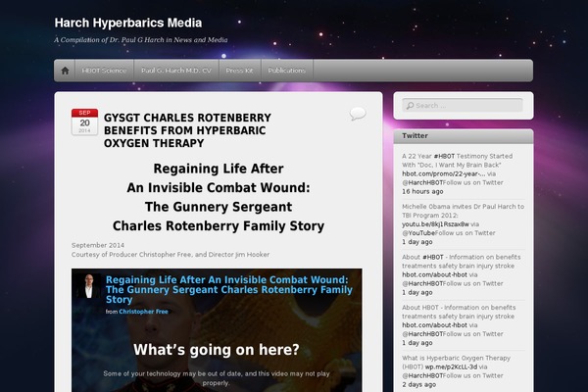Viewport: 588px width, 392px height.
Task: Click the tagline about Dr. Paul G Harch
Action: [141, 40]
